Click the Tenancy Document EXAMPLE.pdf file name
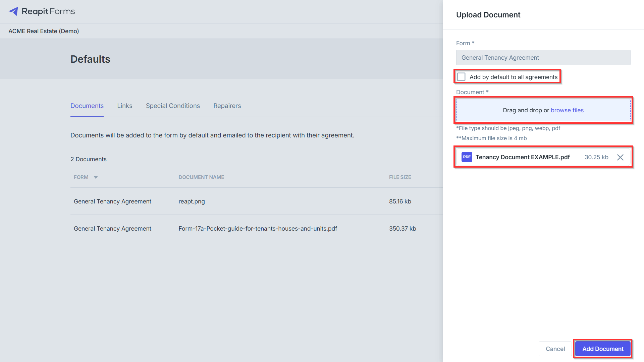 click(523, 157)
